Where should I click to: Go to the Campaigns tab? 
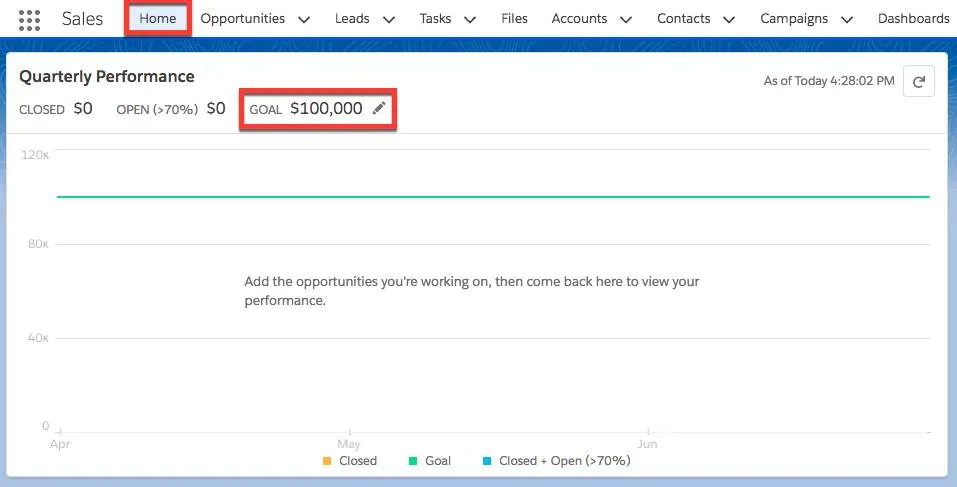click(x=794, y=18)
